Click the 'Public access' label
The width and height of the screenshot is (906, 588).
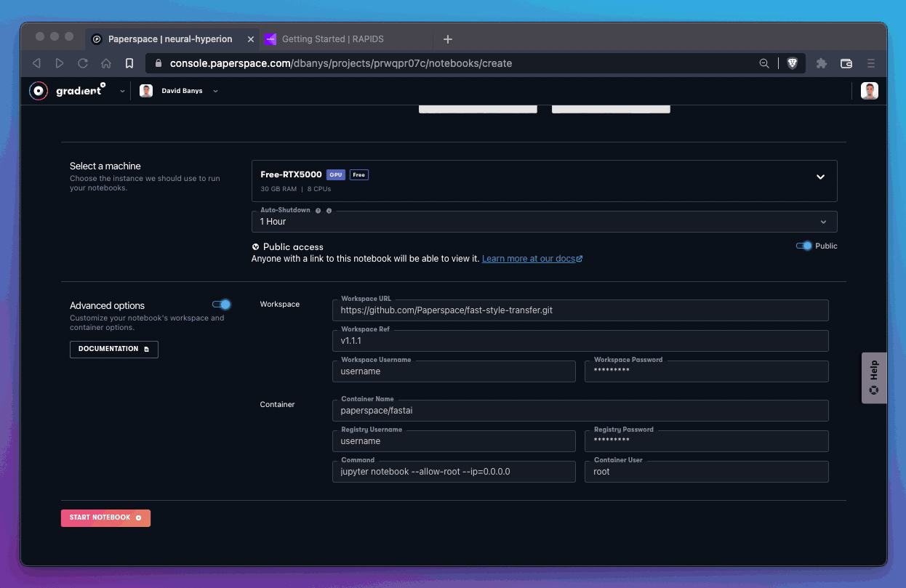pos(293,247)
